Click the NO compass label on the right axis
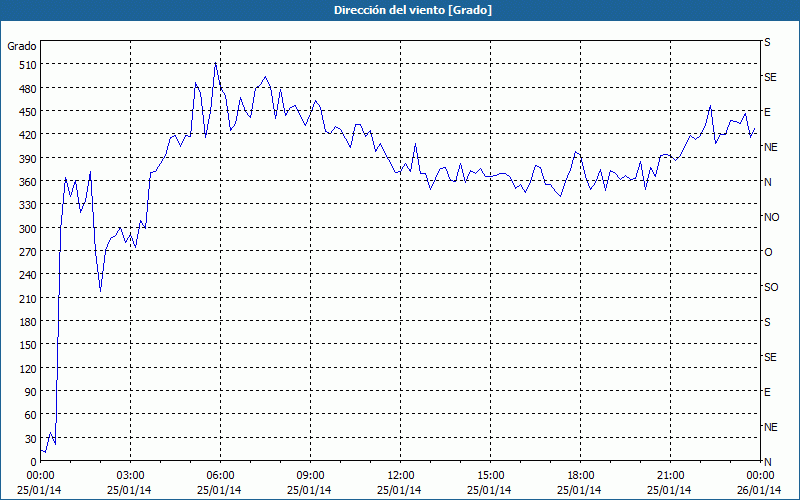800x500 pixels. 771,217
